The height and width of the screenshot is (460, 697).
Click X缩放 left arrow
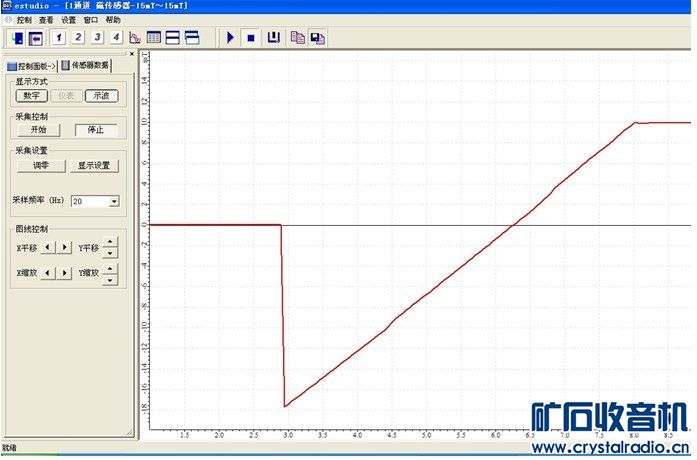pyautogui.click(x=48, y=272)
